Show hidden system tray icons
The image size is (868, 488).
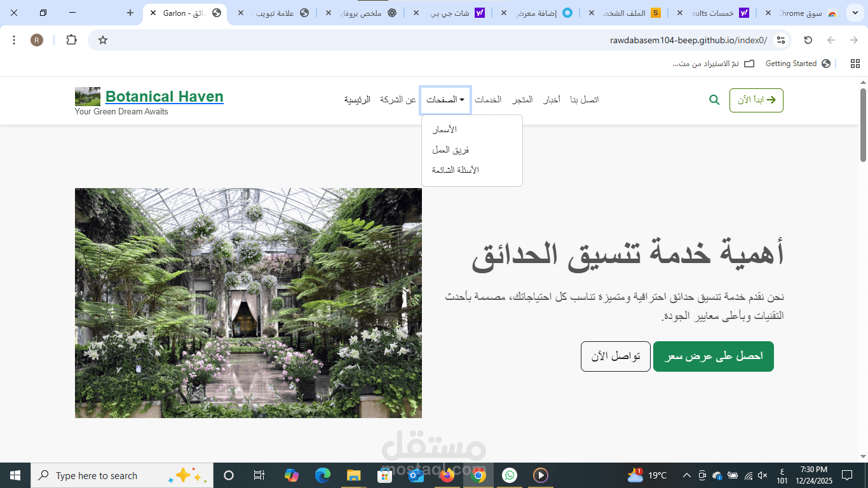[x=687, y=475]
